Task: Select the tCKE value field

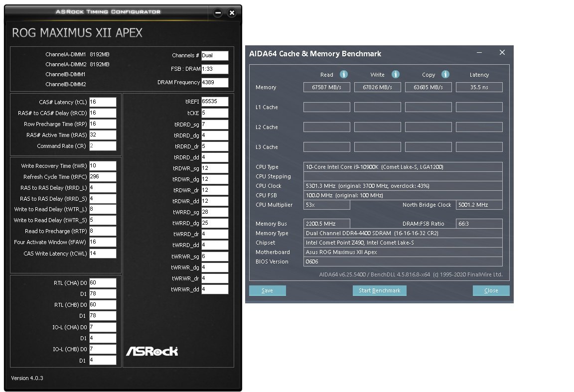Action: (215, 113)
